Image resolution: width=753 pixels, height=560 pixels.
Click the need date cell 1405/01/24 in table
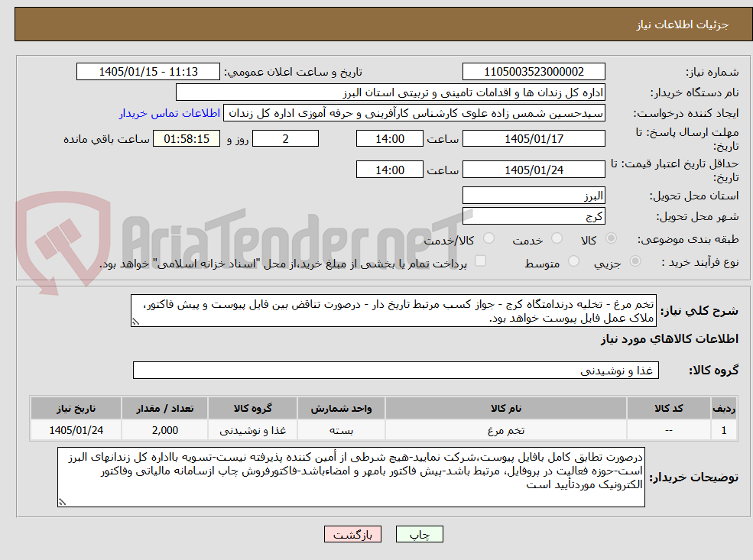tap(76, 430)
